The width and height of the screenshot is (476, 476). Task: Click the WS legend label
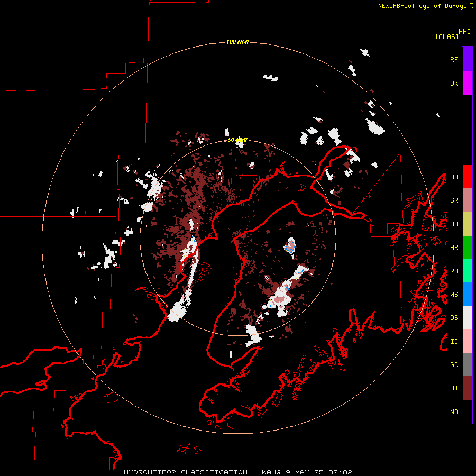(x=454, y=294)
